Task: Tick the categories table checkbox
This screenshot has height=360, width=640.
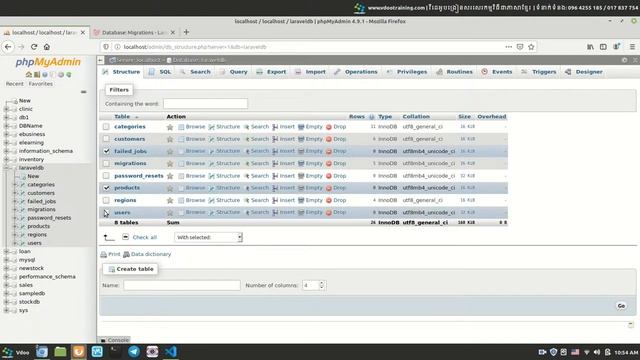Action: (106, 127)
